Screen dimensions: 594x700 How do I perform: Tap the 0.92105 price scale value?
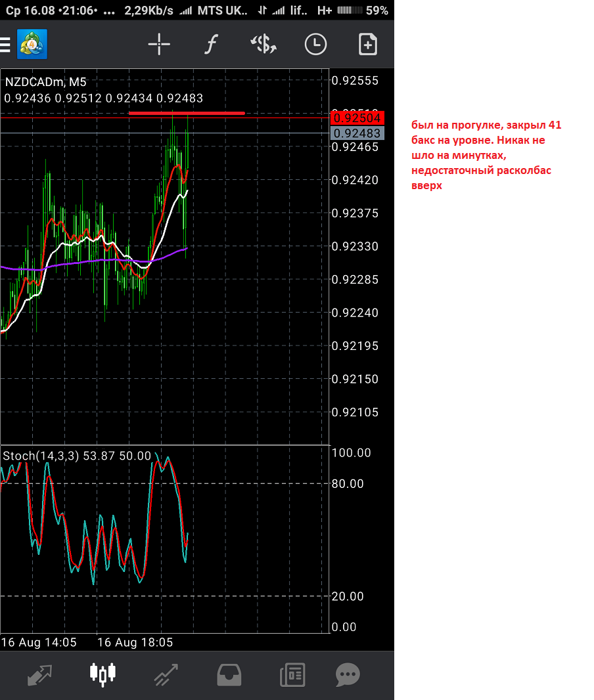(355, 412)
